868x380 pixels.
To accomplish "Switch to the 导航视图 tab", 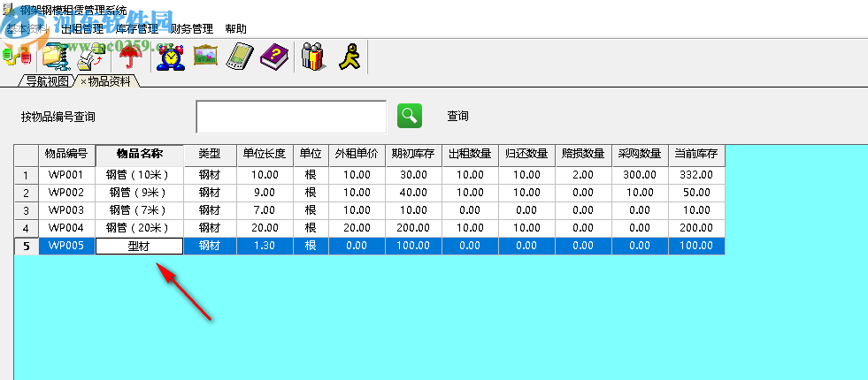I will (48, 81).
